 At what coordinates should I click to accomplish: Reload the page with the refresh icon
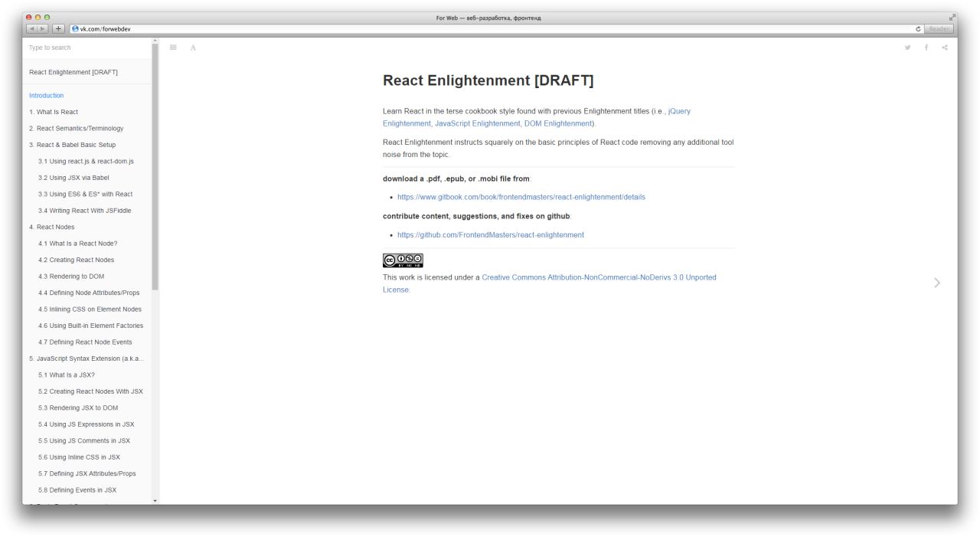(x=918, y=29)
